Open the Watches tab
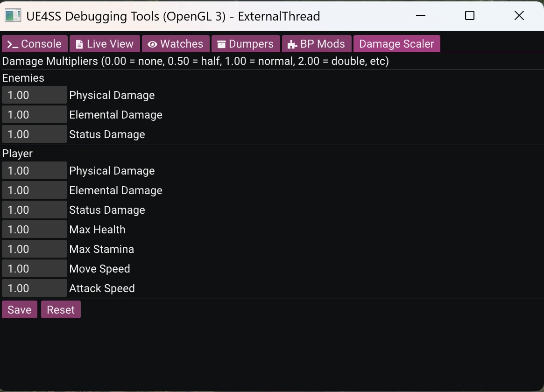The image size is (544, 392). tap(176, 44)
